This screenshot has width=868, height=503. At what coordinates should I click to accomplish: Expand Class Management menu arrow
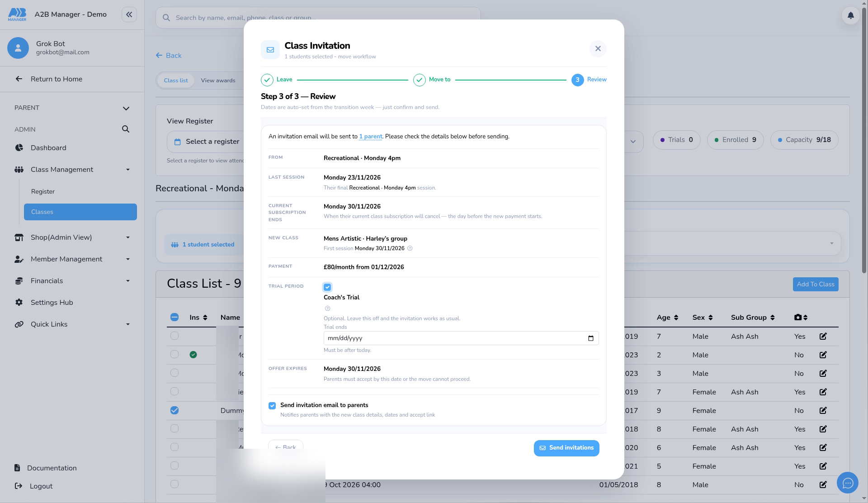coord(128,170)
